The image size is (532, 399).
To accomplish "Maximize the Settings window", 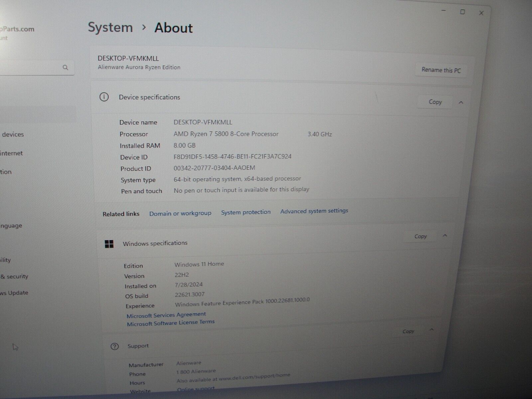I will tap(463, 12).
